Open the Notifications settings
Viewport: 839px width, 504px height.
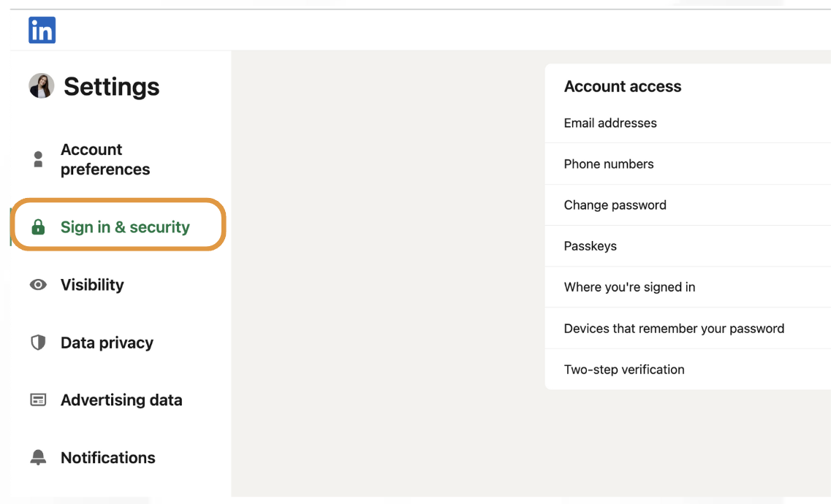(108, 457)
